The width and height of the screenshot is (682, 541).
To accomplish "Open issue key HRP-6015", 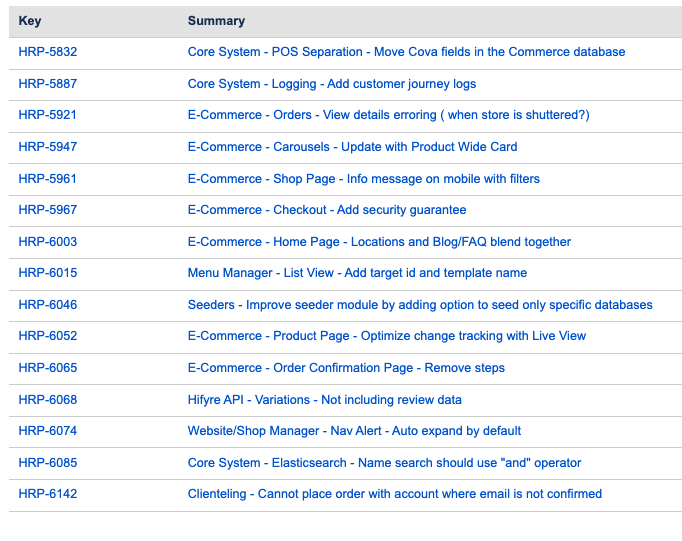I will coord(47,273).
